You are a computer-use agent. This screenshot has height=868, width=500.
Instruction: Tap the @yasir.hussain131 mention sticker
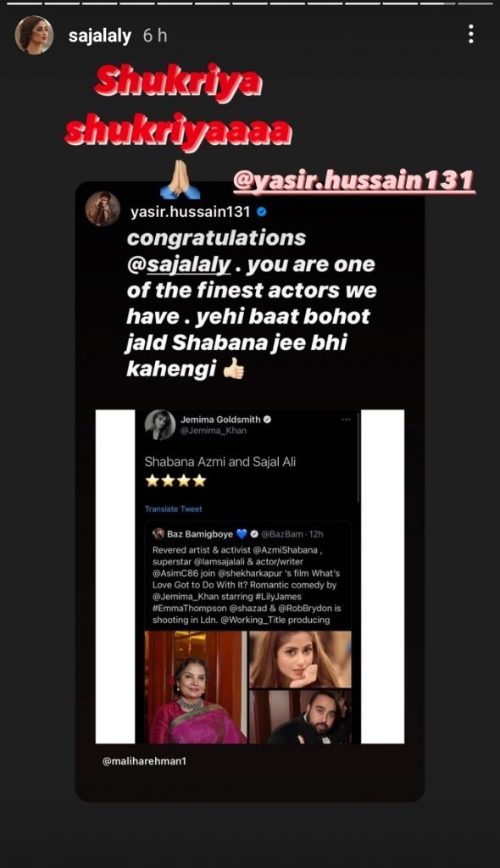click(354, 181)
